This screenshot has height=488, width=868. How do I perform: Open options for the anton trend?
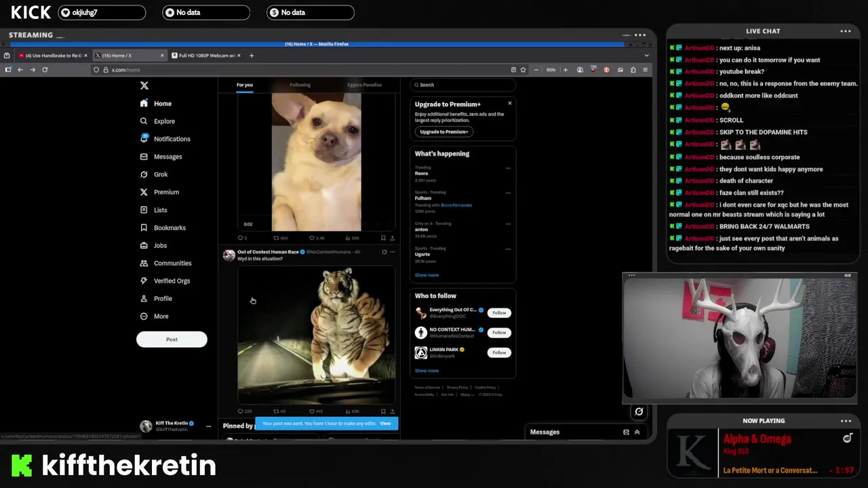point(508,224)
